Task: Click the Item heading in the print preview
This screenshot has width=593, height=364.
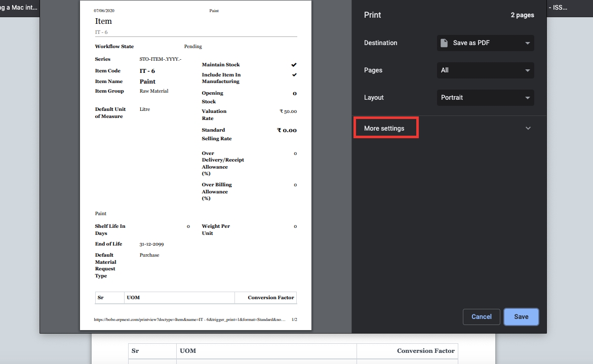Action: tap(103, 21)
